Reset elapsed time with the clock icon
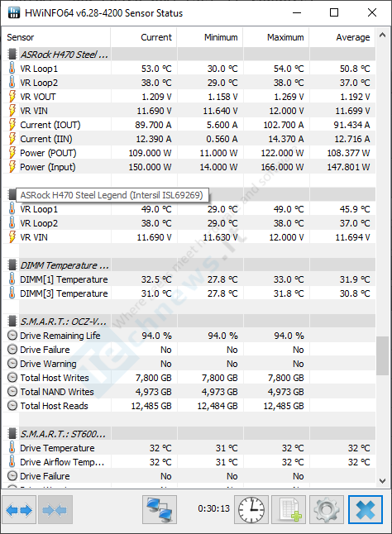This screenshot has width=392, height=534. pyautogui.click(x=251, y=510)
